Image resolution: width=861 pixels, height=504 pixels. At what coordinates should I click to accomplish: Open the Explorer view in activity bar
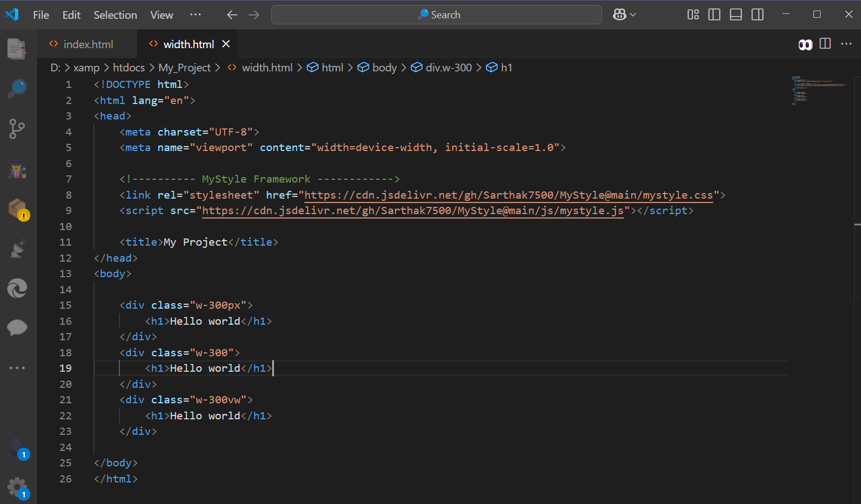tap(17, 49)
